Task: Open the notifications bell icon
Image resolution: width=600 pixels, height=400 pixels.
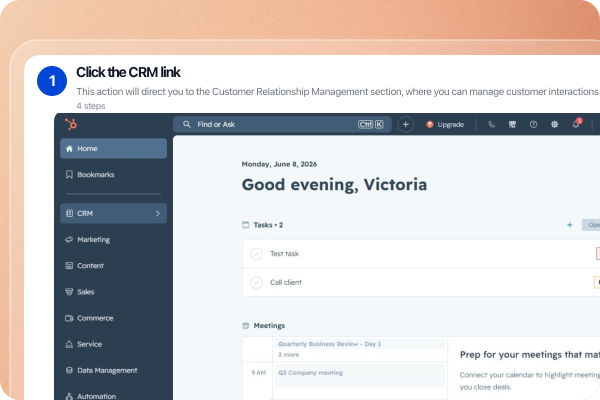Action: (x=576, y=124)
